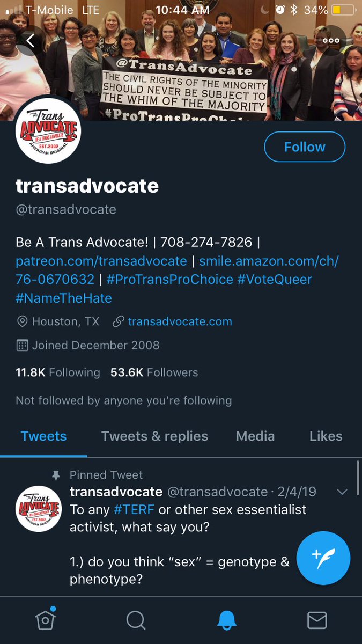The width and height of the screenshot is (362, 644).
Task: Expand the pinned tweet chevron menu
Action: pyautogui.click(x=342, y=492)
